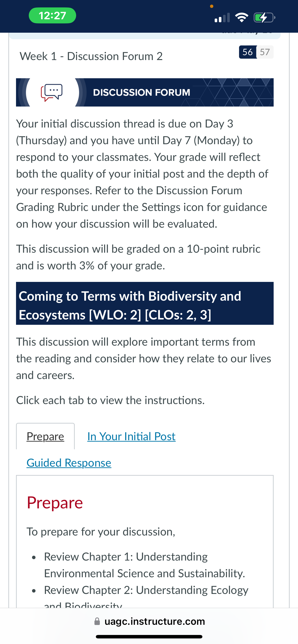The height and width of the screenshot is (644, 298).
Task: Tap the orange microphone indicator dot
Action: tap(212, 6)
